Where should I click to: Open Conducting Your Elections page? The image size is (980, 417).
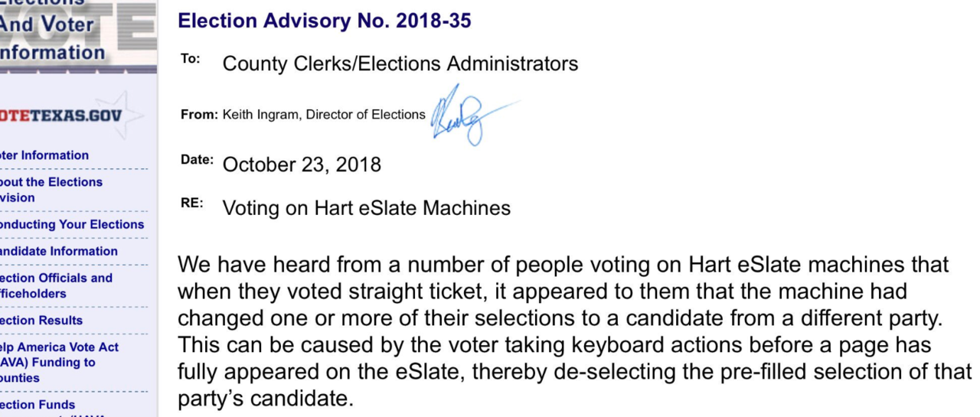click(x=71, y=224)
